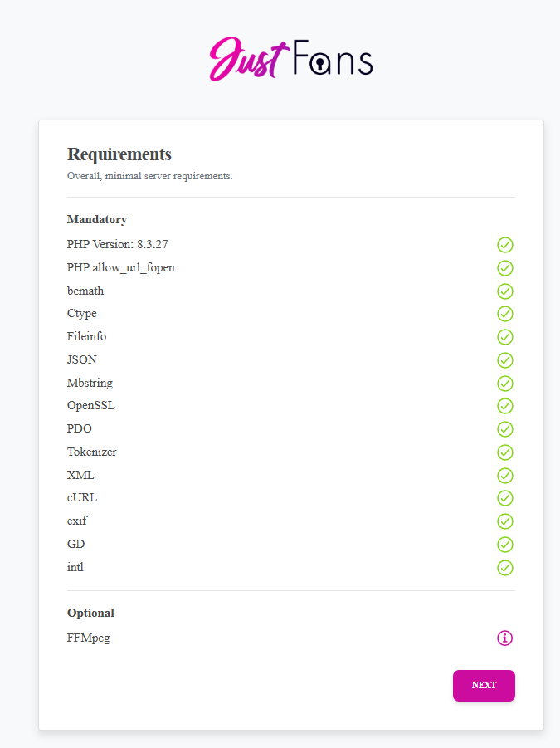Click the JustFans logo
Screen dimensions: 560x748
(x=291, y=59)
